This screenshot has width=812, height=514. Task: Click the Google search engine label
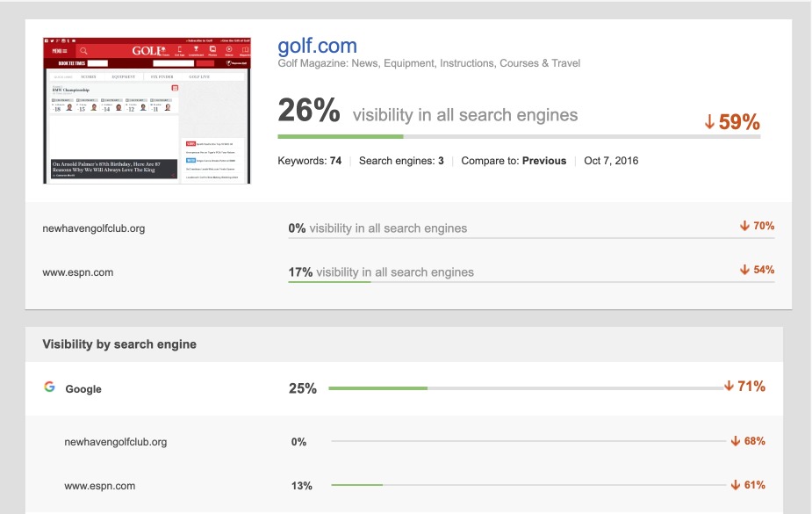coord(83,389)
